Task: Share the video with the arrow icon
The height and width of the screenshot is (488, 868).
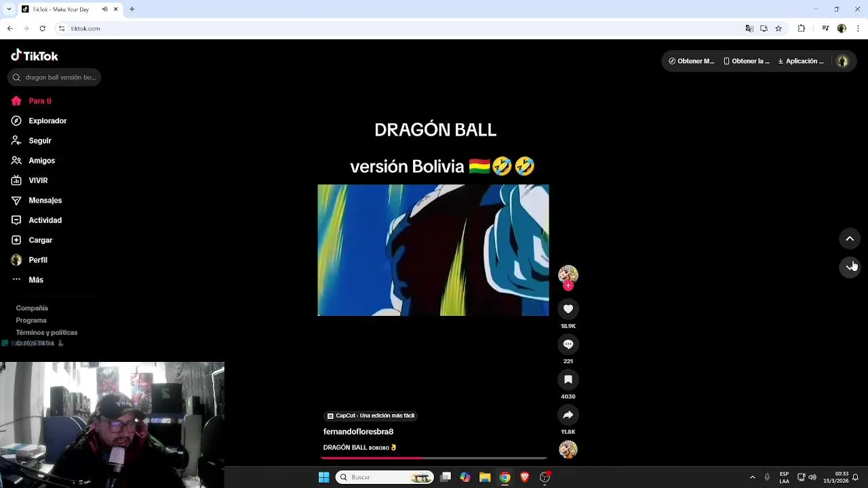Action: click(x=568, y=415)
